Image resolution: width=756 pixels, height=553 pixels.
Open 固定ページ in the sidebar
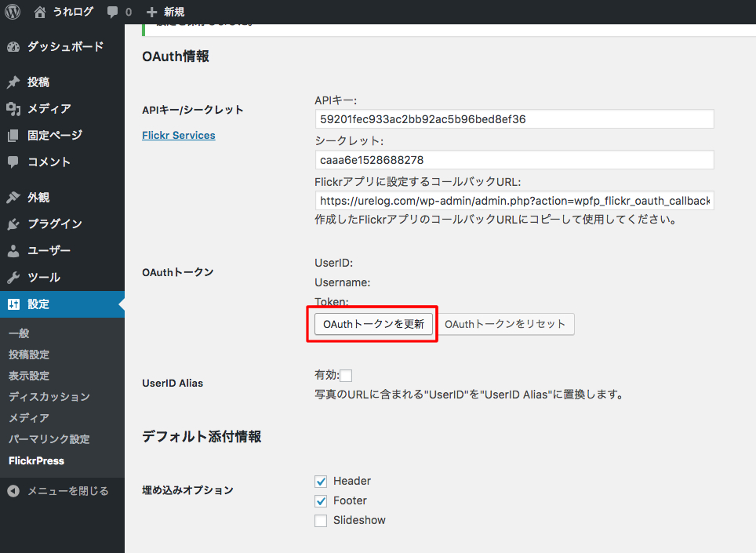[55, 136]
